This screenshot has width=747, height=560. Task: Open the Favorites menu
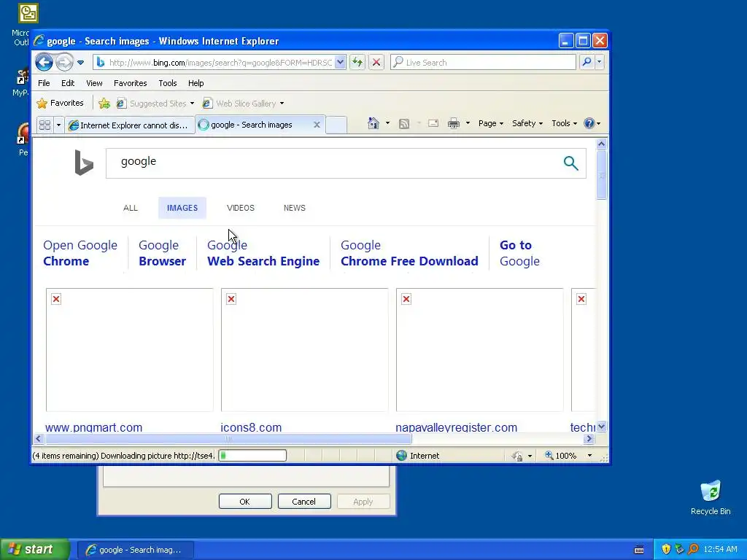coord(130,83)
